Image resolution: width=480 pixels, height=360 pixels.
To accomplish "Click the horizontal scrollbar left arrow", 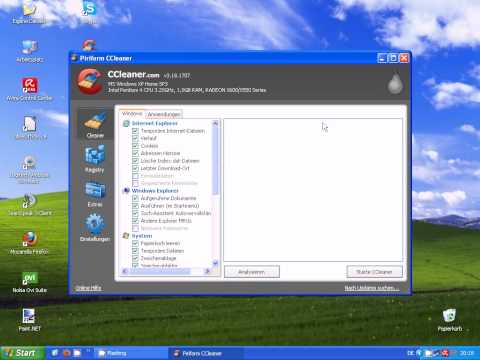I will 125,271.
